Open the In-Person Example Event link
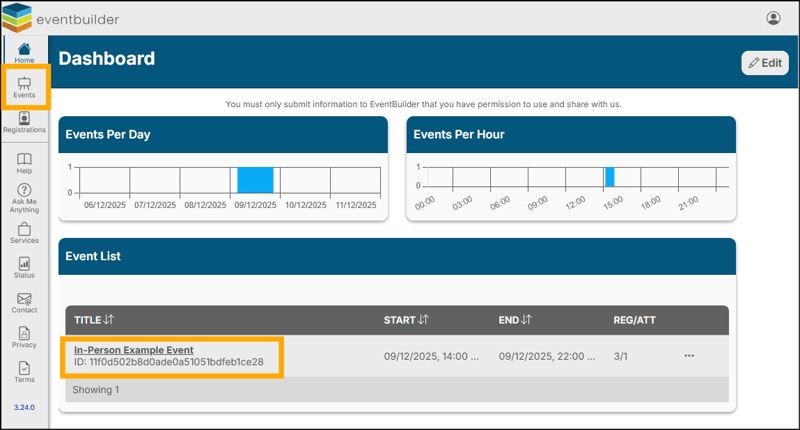This screenshot has height=430, width=800. coord(134,350)
